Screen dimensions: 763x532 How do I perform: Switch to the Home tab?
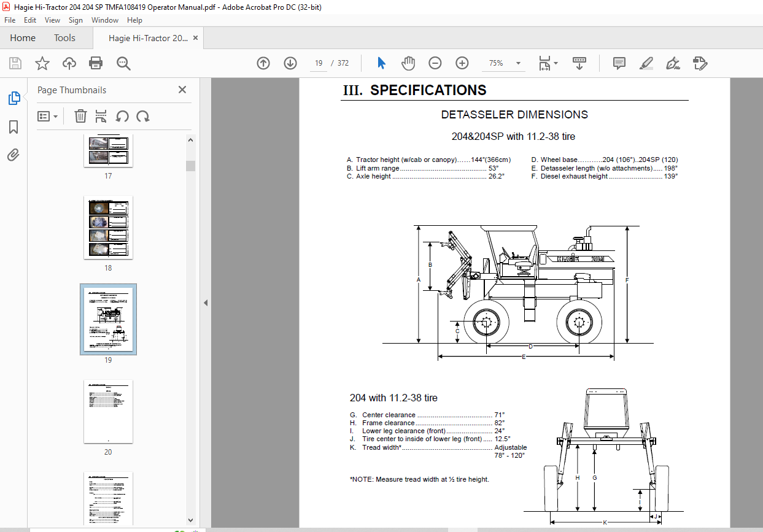click(23, 38)
